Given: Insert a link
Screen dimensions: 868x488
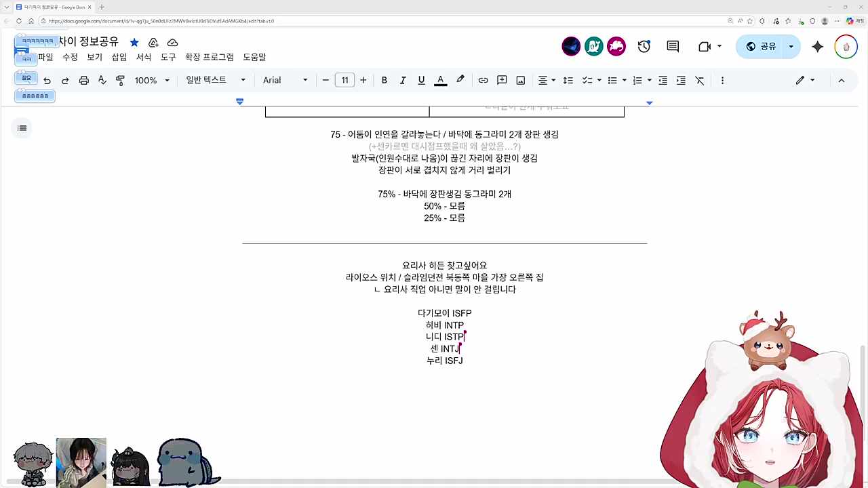Looking at the screenshot, I should [483, 80].
